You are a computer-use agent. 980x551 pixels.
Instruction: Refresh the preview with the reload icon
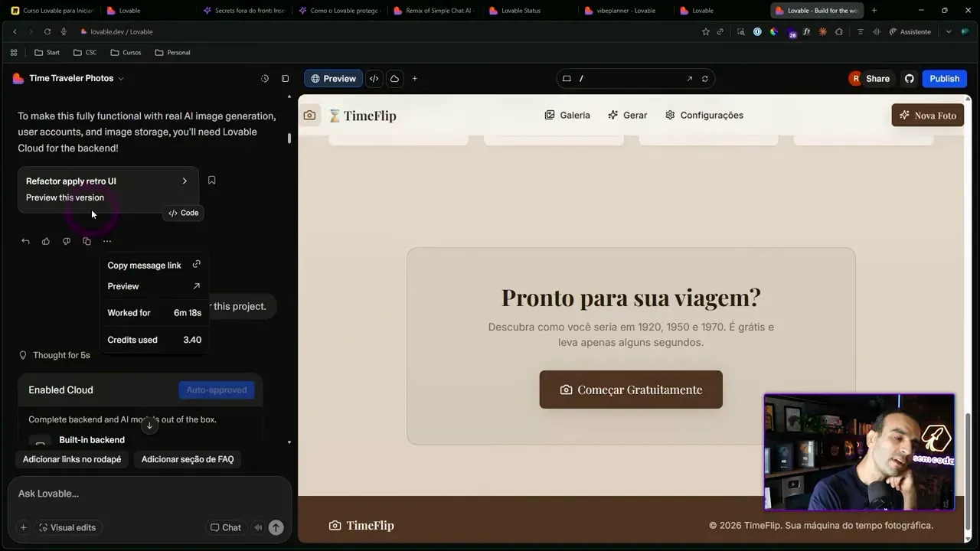coord(705,77)
